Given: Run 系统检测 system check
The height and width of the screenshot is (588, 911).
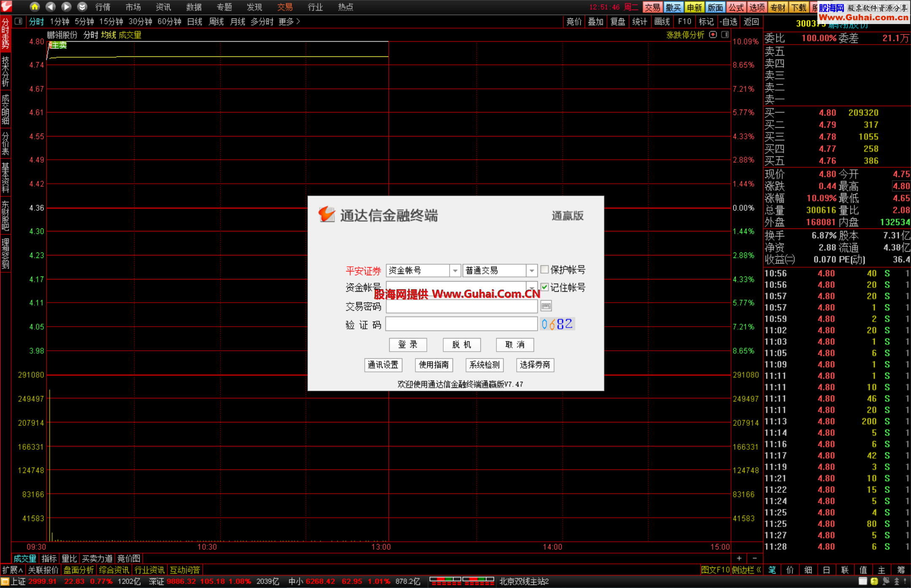Looking at the screenshot, I should pyautogui.click(x=485, y=365).
